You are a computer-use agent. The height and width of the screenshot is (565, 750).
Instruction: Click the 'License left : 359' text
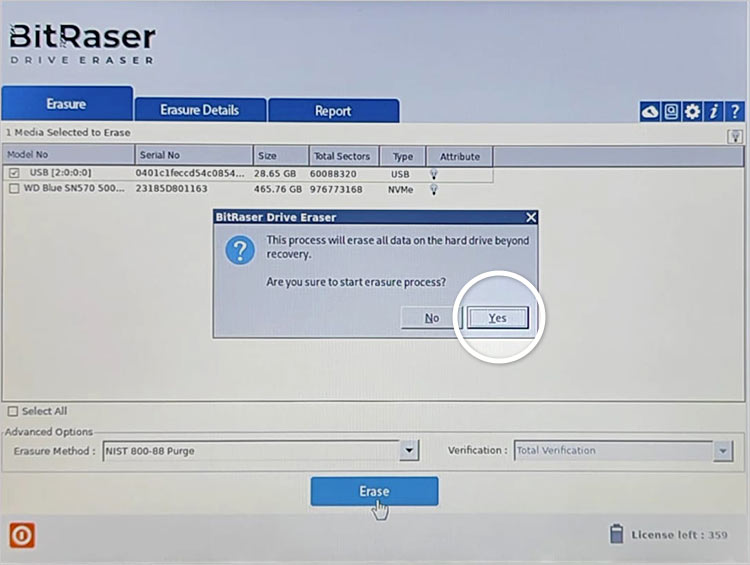click(679, 535)
